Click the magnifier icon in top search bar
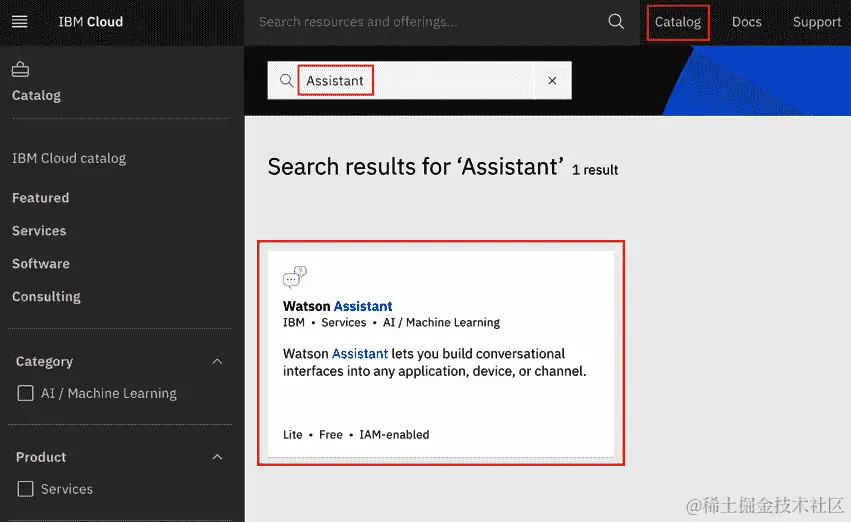The image size is (851, 522). [x=616, y=22]
